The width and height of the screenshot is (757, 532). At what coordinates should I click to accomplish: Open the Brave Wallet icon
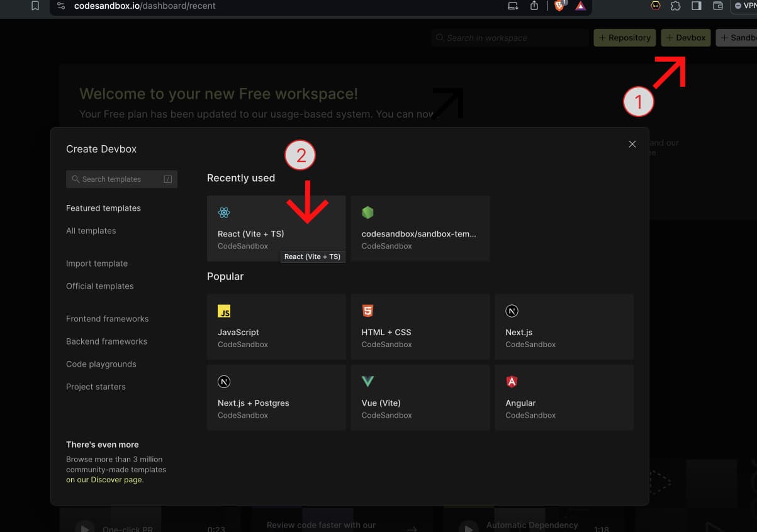[717, 6]
